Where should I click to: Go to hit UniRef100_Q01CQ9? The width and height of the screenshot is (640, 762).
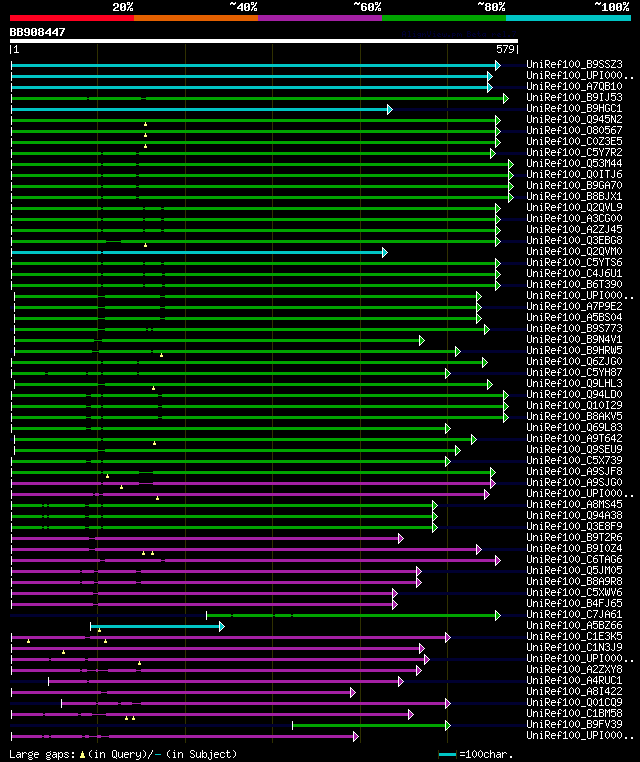click(x=574, y=702)
